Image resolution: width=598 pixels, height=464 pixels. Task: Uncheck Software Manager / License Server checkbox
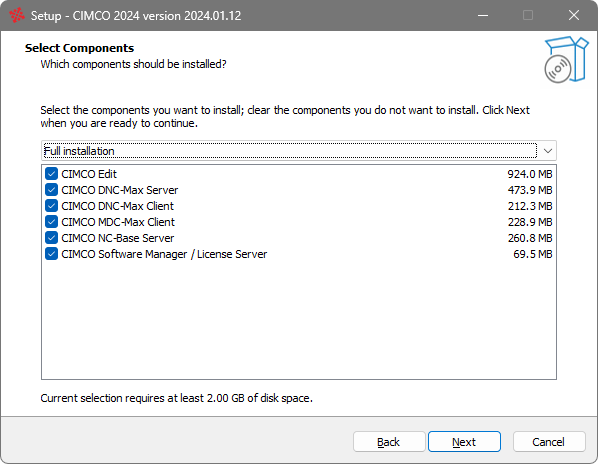[x=51, y=254]
